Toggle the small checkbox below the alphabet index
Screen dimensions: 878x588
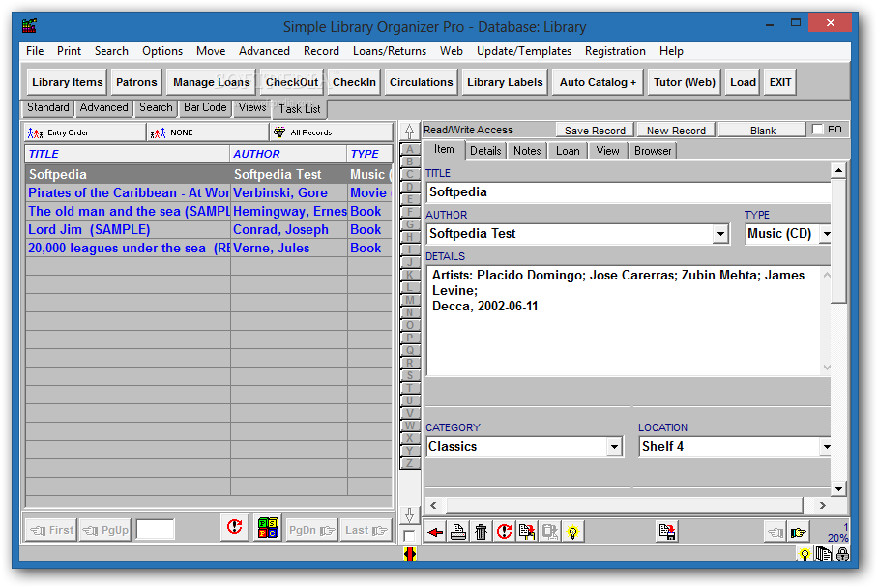pos(409,536)
